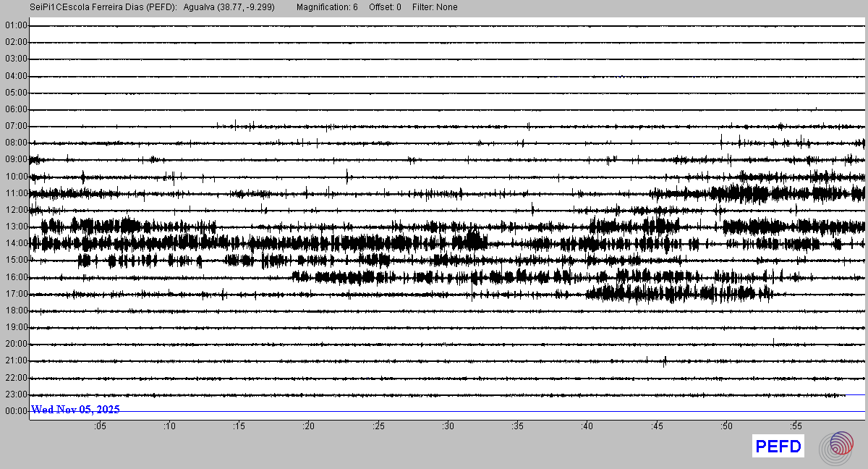Click the :15 minute axis label

tap(239, 426)
